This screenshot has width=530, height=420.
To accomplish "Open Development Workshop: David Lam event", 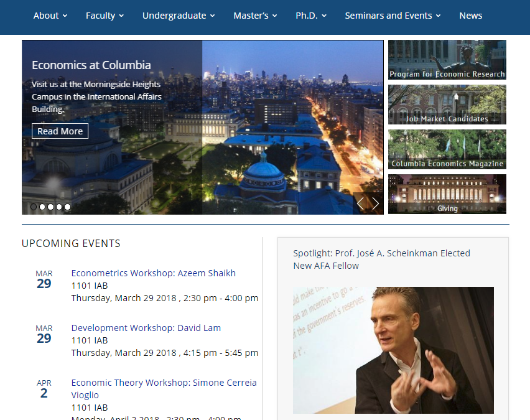I will (x=146, y=328).
